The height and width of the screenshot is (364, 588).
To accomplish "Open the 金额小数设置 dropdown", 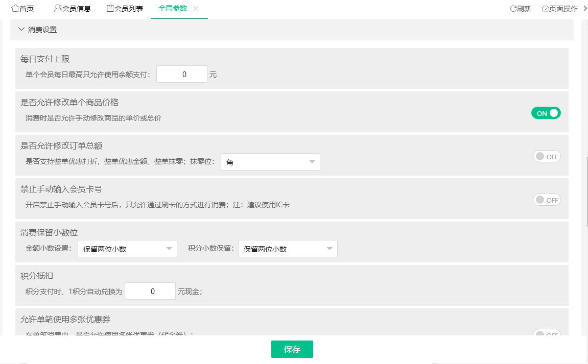I will coord(127,249).
